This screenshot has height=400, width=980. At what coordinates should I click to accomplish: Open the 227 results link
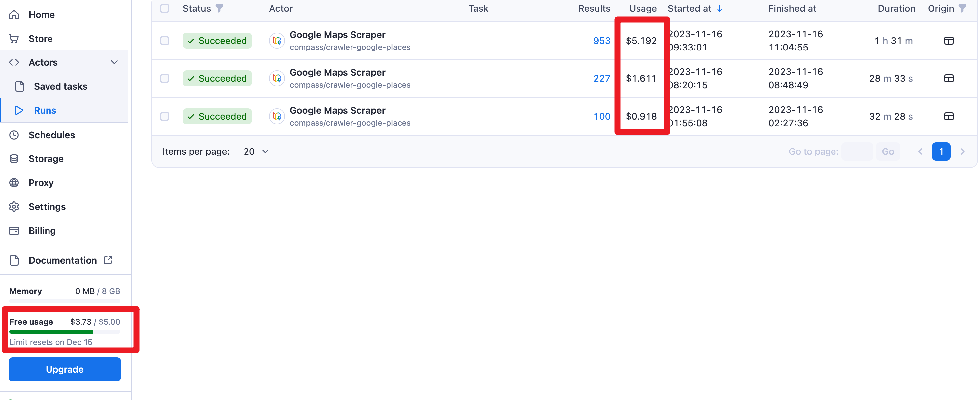point(602,78)
